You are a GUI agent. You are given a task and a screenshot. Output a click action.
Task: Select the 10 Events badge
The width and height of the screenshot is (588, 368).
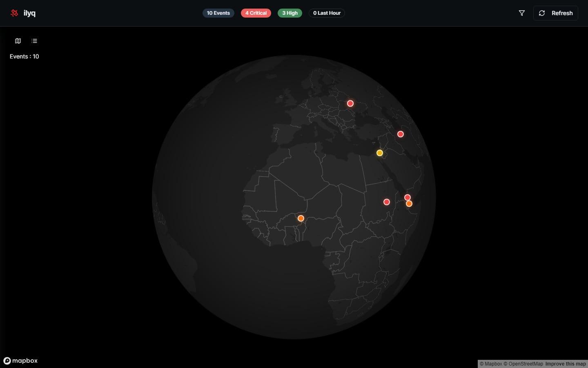[218, 13]
